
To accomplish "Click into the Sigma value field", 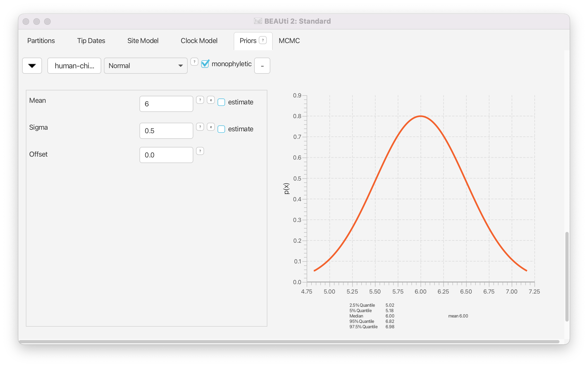I will [x=166, y=131].
